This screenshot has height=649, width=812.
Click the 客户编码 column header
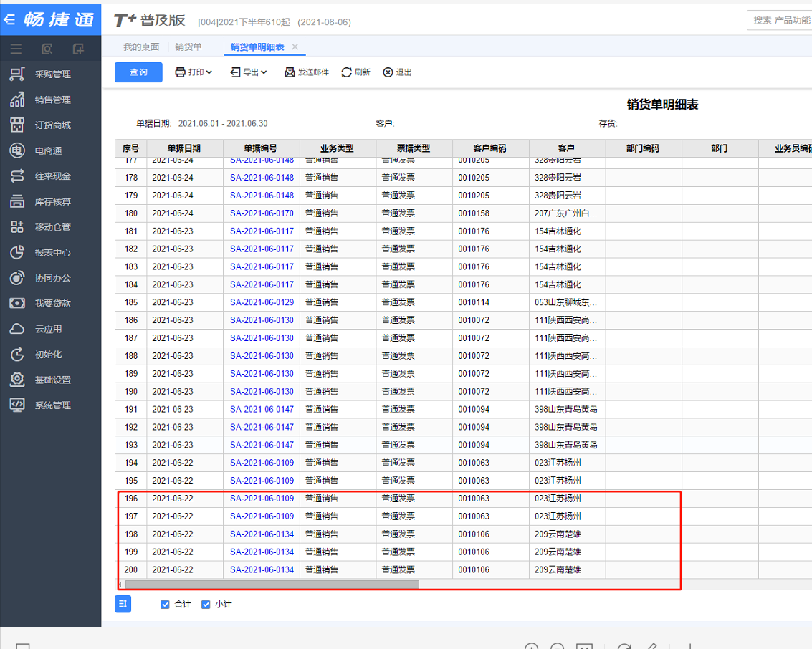[x=490, y=148]
